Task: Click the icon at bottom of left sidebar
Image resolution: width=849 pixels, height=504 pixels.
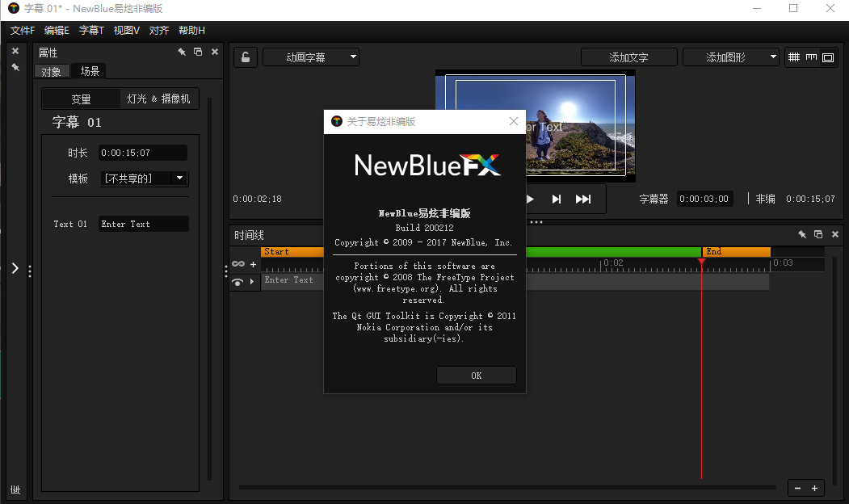Action: 15,489
